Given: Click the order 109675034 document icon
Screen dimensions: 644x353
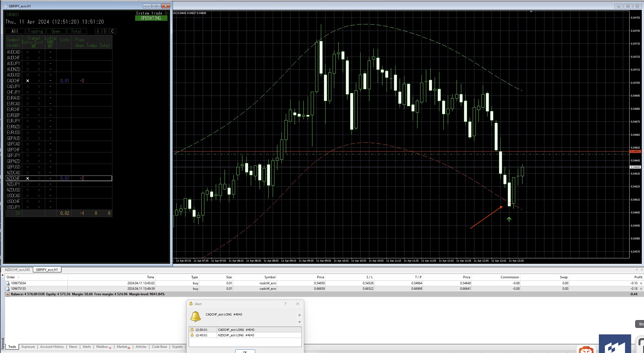Looking at the screenshot, I should point(8,283).
